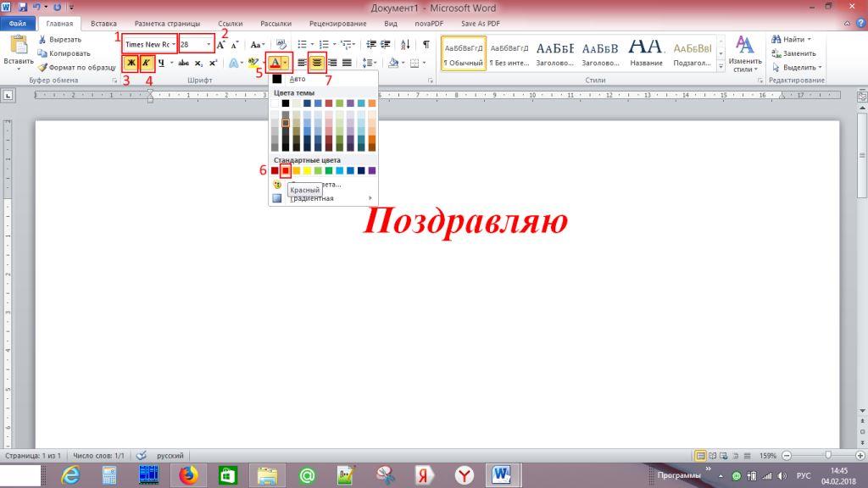Pick the Красный standard color swatch

285,170
